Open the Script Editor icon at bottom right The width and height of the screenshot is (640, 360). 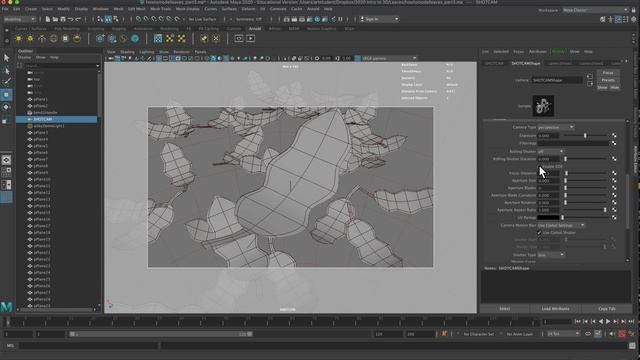(x=632, y=345)
